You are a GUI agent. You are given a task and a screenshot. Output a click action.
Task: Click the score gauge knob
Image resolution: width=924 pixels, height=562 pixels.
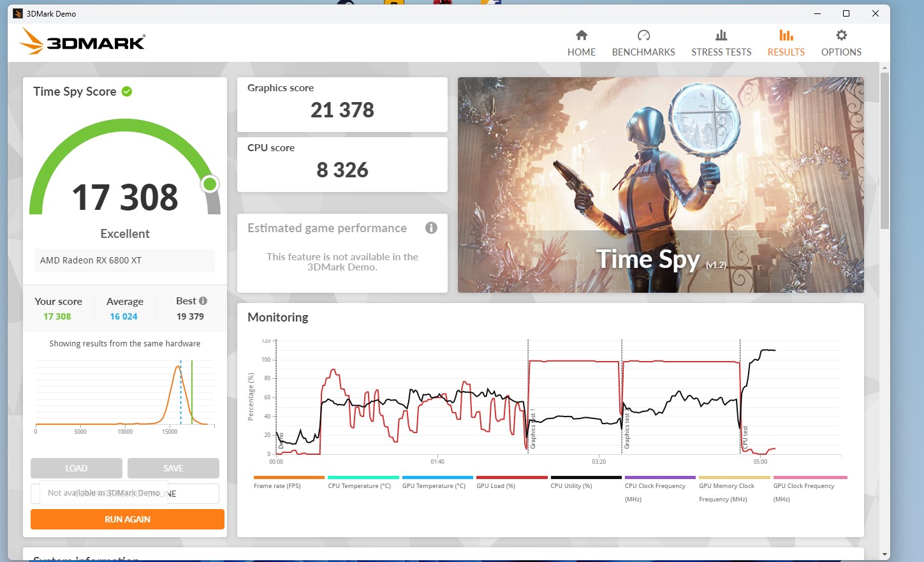[210, 184]
